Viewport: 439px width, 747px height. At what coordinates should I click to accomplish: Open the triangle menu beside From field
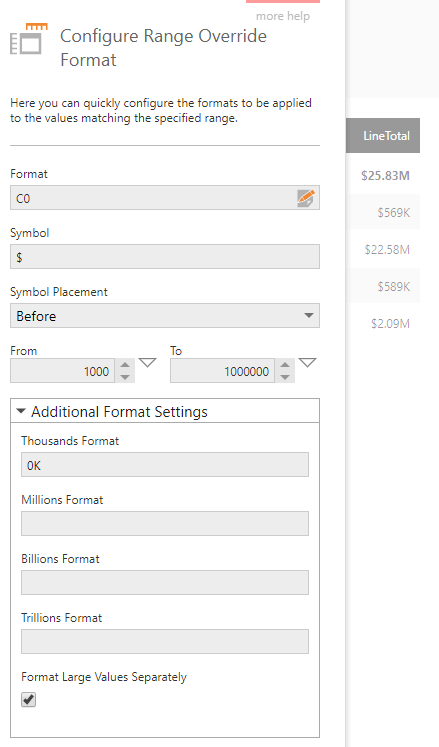pos(147,363)
